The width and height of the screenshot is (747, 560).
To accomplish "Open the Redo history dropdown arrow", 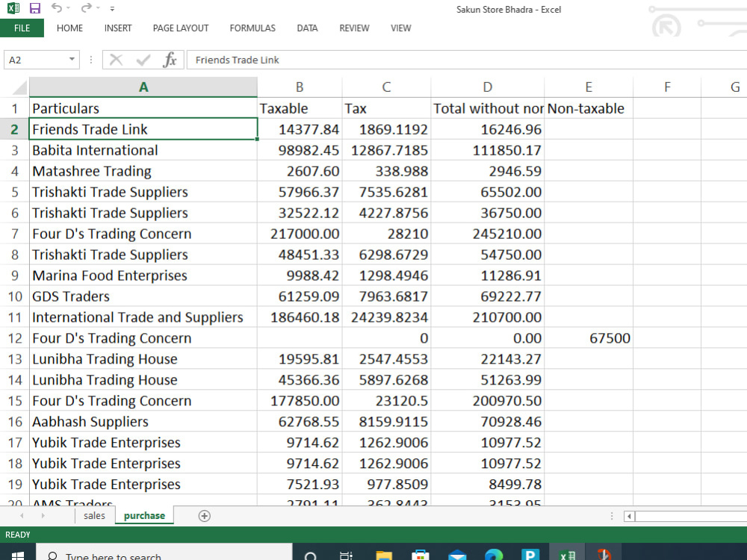I will 98,8.
